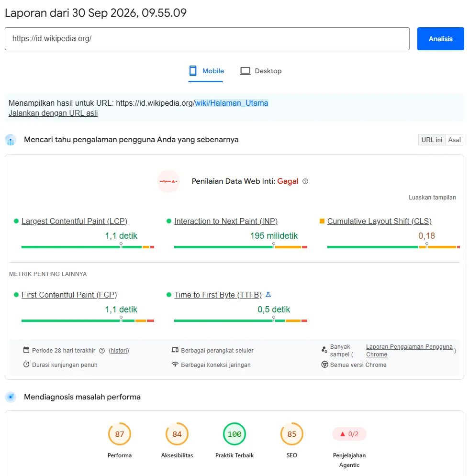469x476 pixels.
Task: Click the Praktik Terbaik label
Action: coord(234,455)
